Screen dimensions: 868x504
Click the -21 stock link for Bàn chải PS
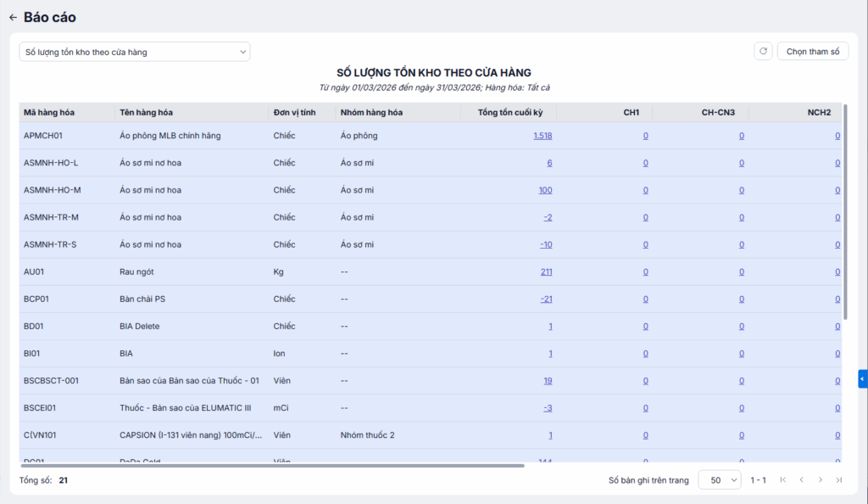click(x=546, y=300)
